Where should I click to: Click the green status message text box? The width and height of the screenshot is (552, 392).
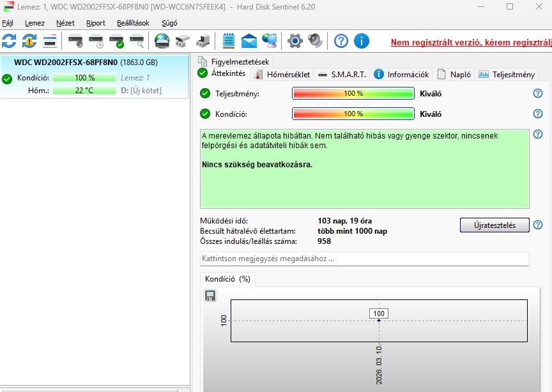click(x=364, y=169)
